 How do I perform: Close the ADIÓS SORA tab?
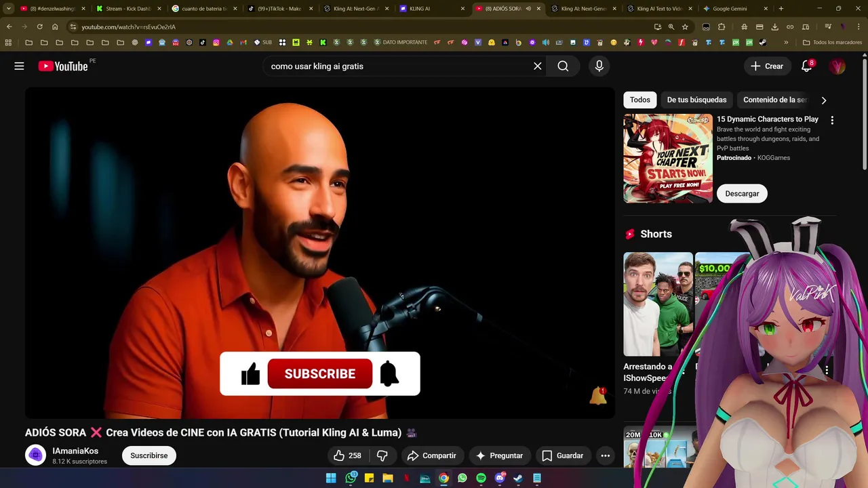(539, 9)
